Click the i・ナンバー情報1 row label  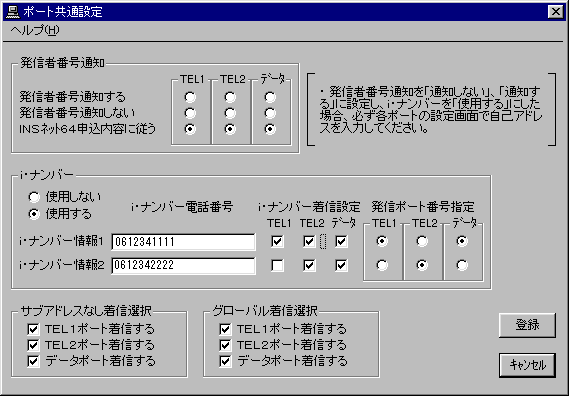click(61, 241)
